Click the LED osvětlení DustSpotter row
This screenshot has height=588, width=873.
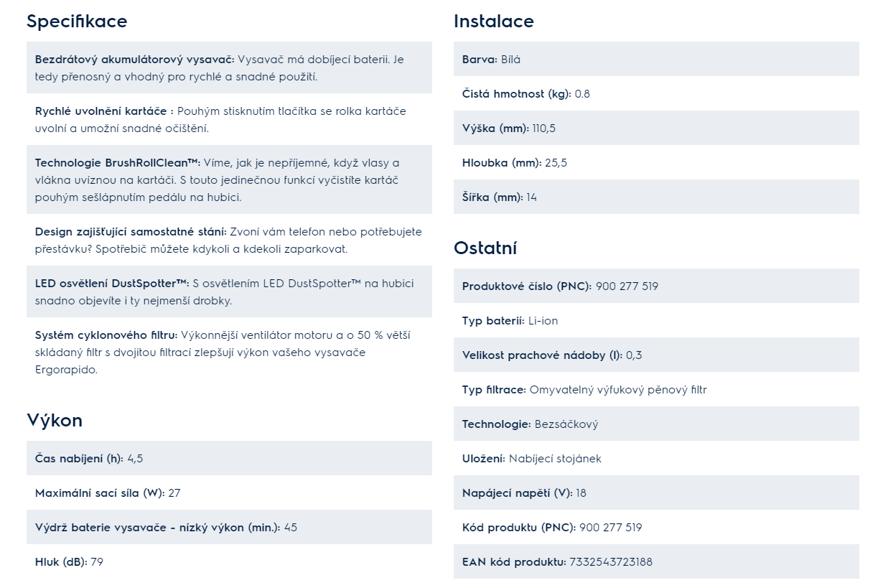click(229, 291)
